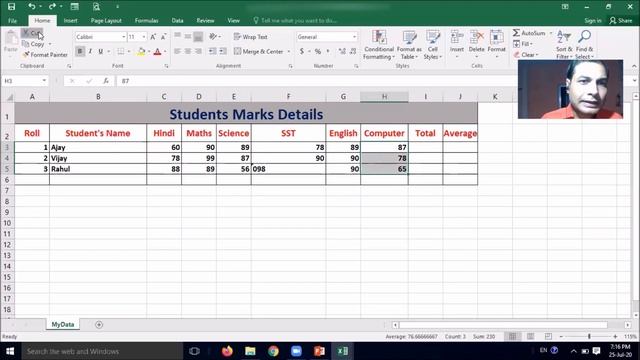Click the Cut command in Clipboard group
Screen dimensions: 640x360
32,33
